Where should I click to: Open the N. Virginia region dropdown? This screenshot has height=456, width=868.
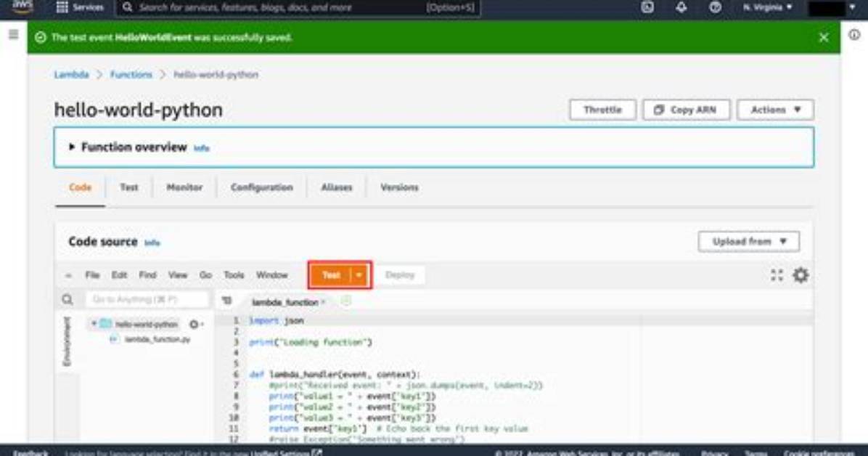click(767, 7)
